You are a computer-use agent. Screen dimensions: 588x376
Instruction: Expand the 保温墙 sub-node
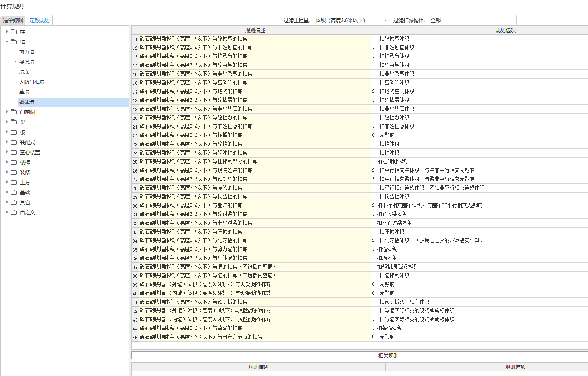[x=15, y=62]
